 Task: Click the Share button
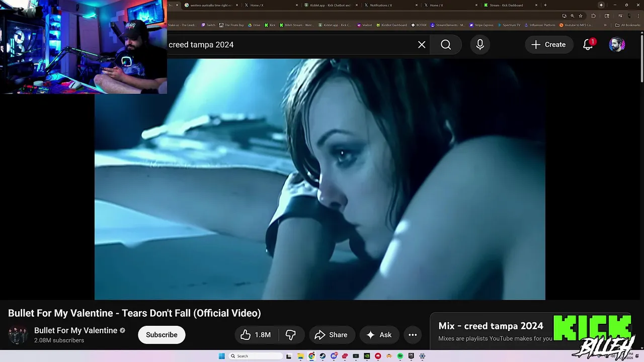click(332, 335)
